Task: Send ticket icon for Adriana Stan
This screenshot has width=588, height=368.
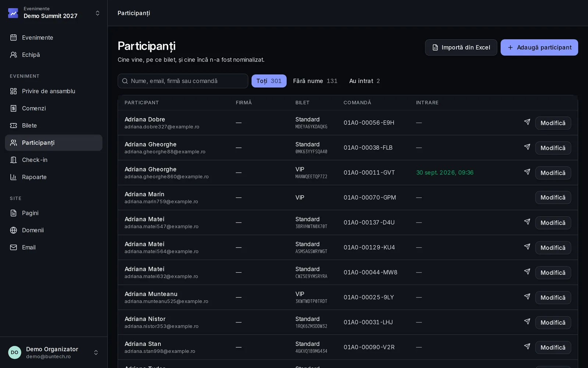Action: click(527, 346)
